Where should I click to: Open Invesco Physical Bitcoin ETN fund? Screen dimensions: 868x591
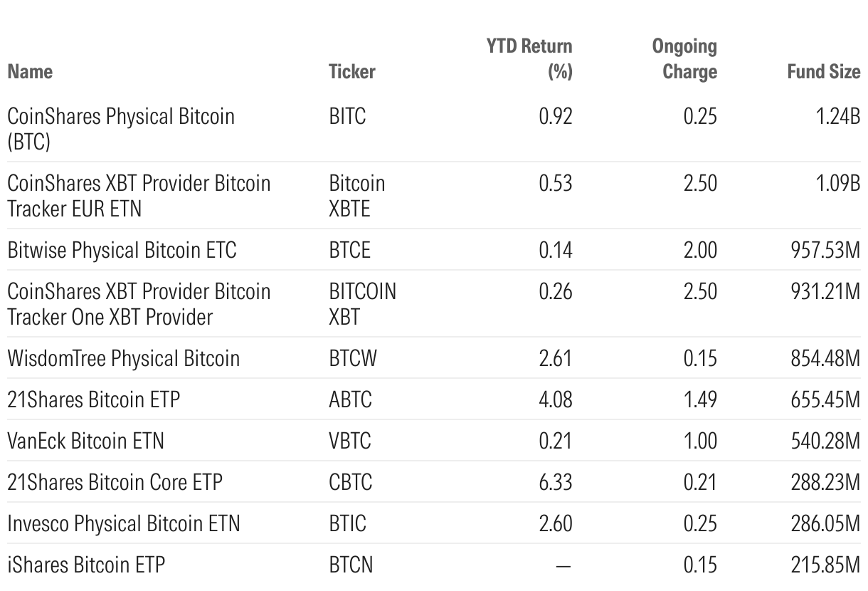(123, 523)
